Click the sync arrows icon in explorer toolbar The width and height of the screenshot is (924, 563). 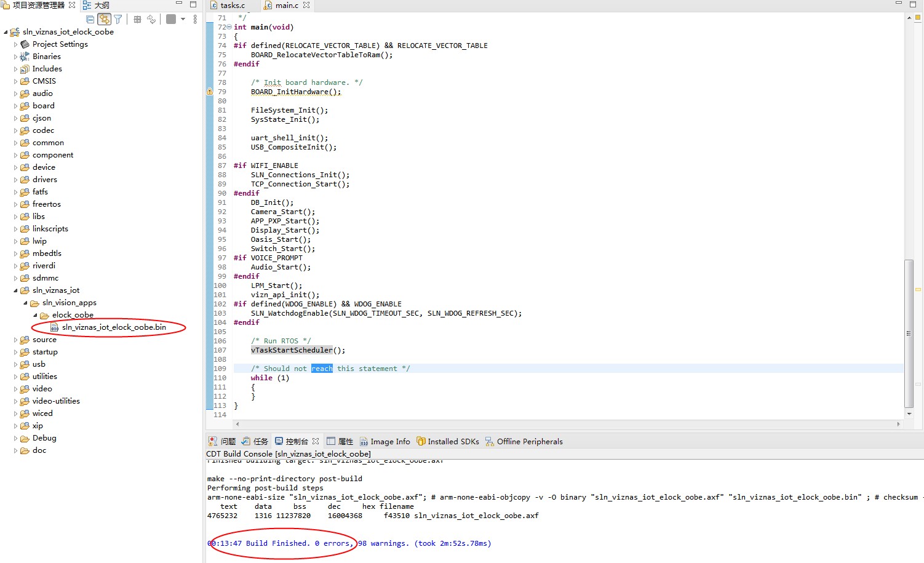151,19
